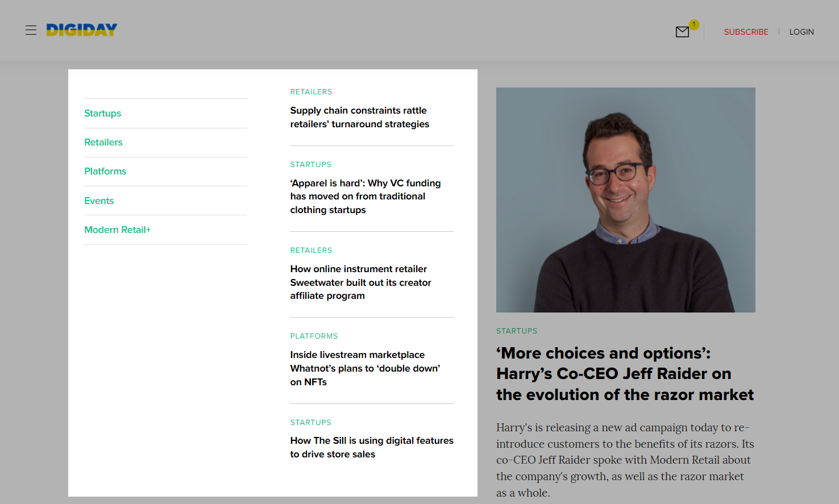Click the PLATFORMS category tag

[314, 336]
